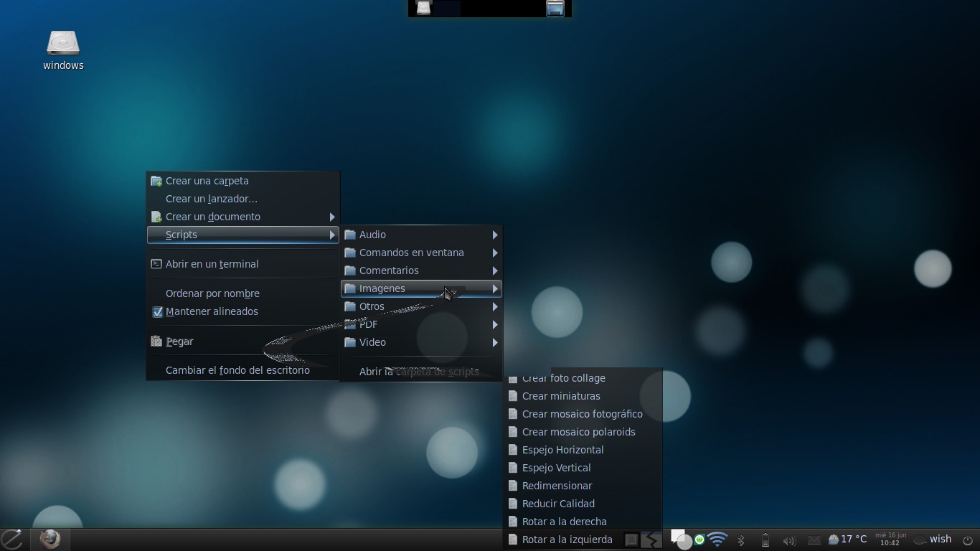Click the Bluetooth tray icon
This screenshot has width=980, height=551.
tap(741, 540)
